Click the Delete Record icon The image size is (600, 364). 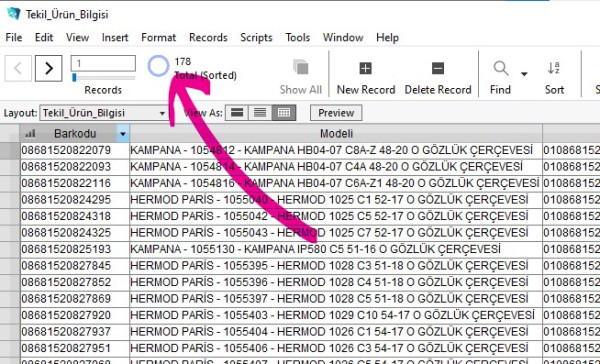(438, 68)
